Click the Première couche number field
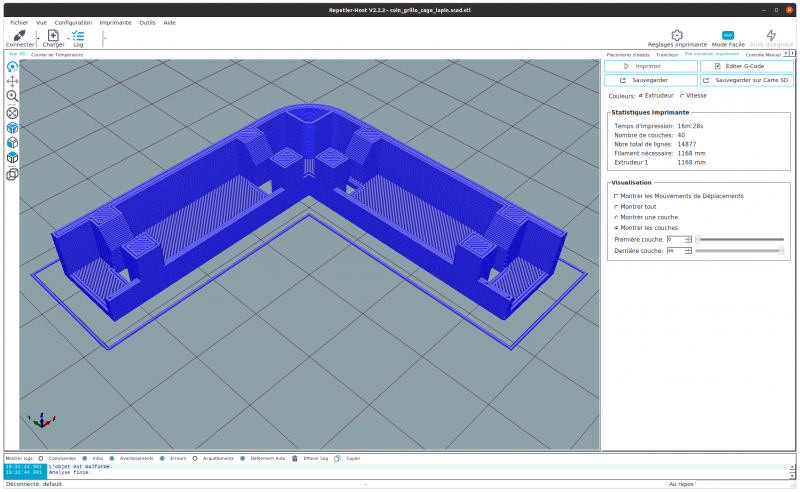The width and height of the screenshot is (800, 492). coord(676,239)
